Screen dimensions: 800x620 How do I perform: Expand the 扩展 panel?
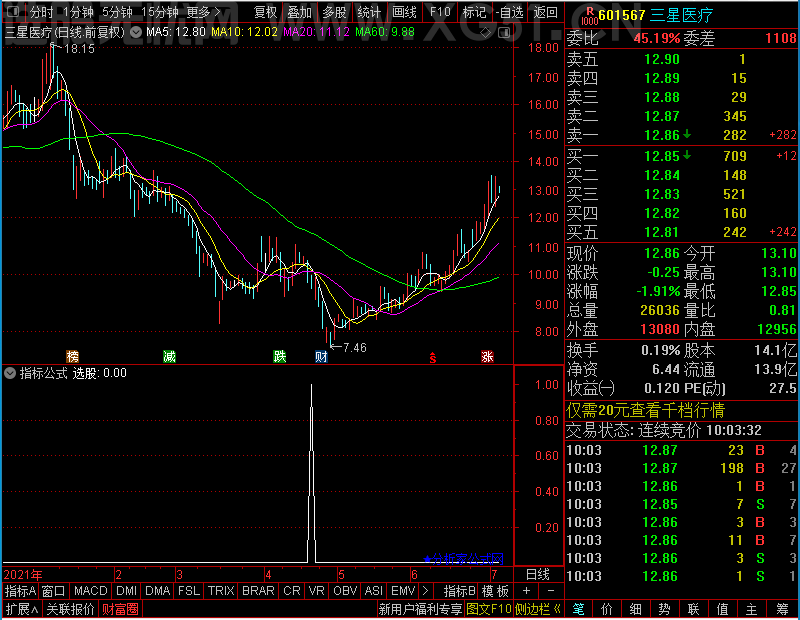tap(22, 609)
